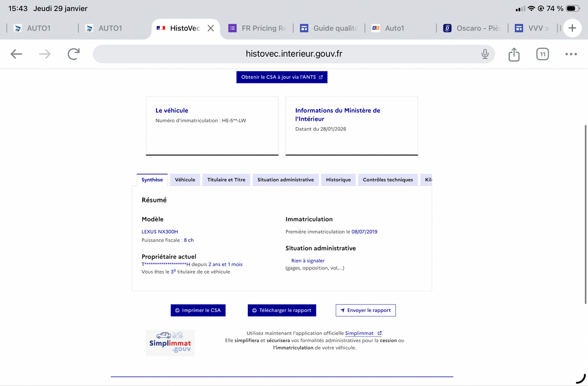Open the Titulaire et Titre tab
588x386 pixels.
[226, 180]
